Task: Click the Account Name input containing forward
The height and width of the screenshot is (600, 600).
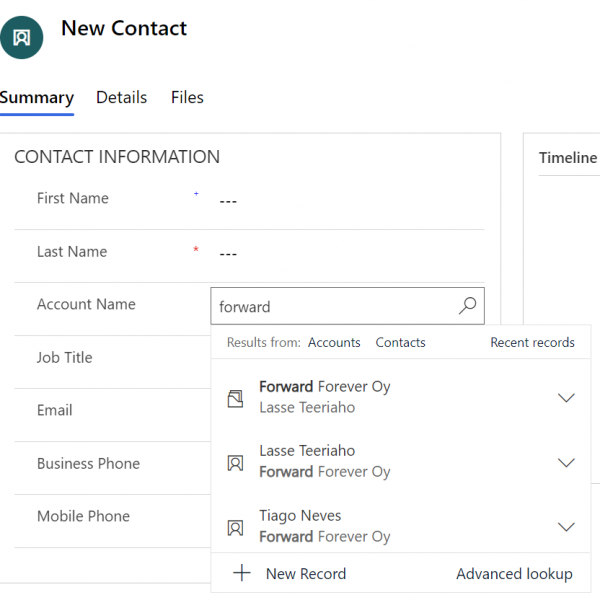Action: tap(347, 306)
